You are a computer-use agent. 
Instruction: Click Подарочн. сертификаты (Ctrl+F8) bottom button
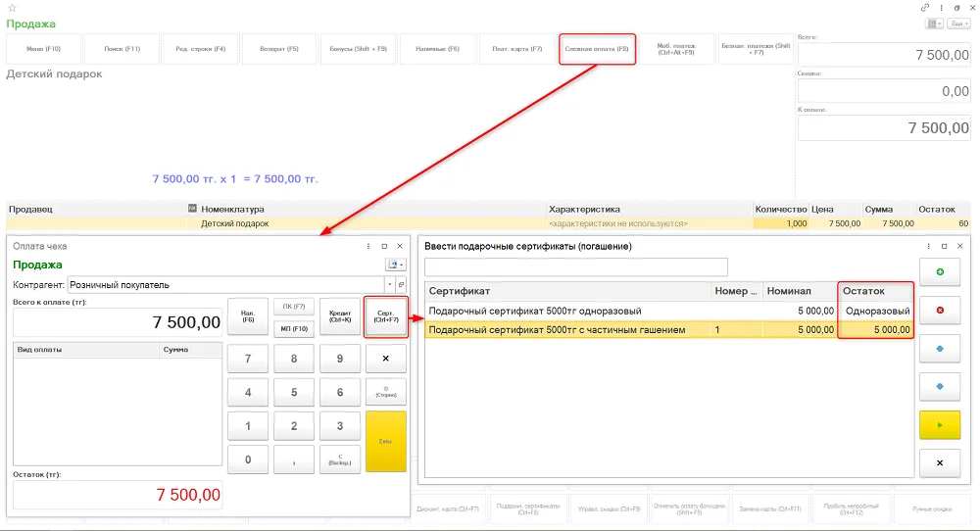pyautogui.click(x=527, y=509)
